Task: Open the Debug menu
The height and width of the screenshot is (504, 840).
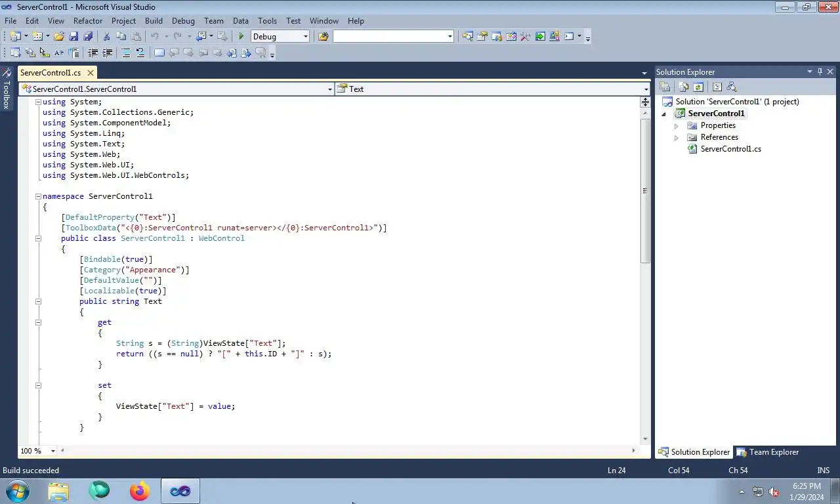Action: tap(183, 21)
